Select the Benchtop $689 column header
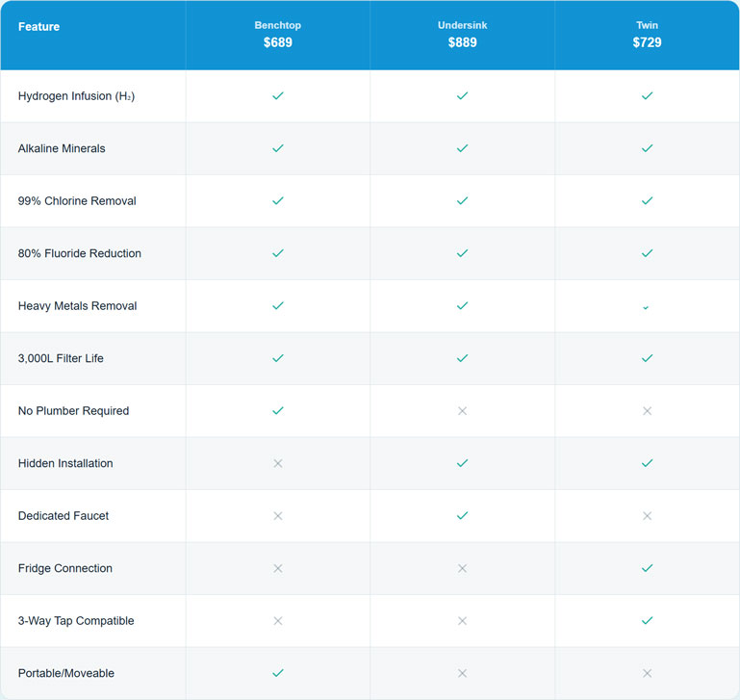The image size is (740, 700). [277, 35]
